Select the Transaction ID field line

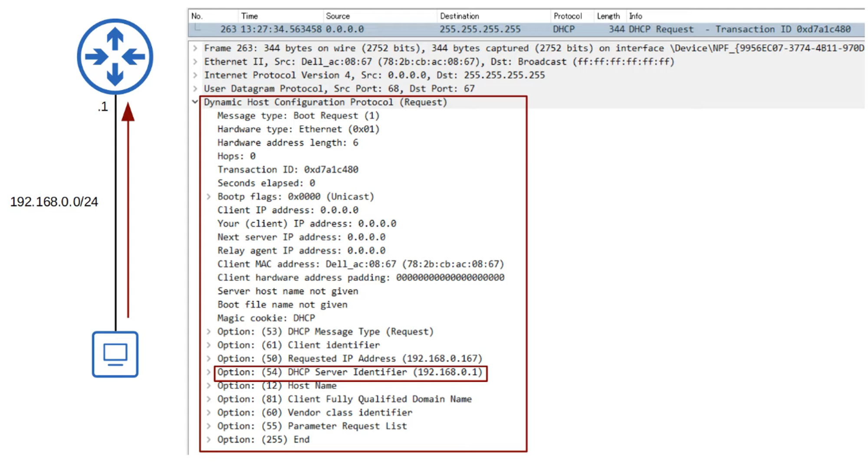(x=288, y=170)
